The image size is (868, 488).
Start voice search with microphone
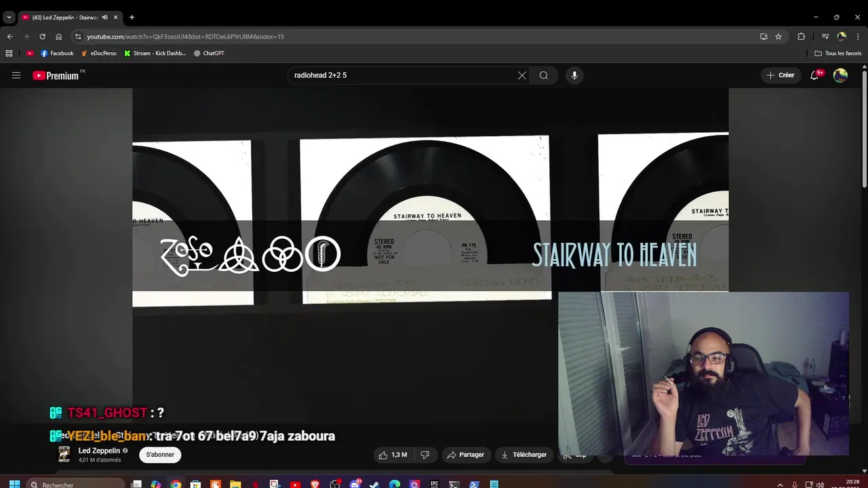(574, 75)
